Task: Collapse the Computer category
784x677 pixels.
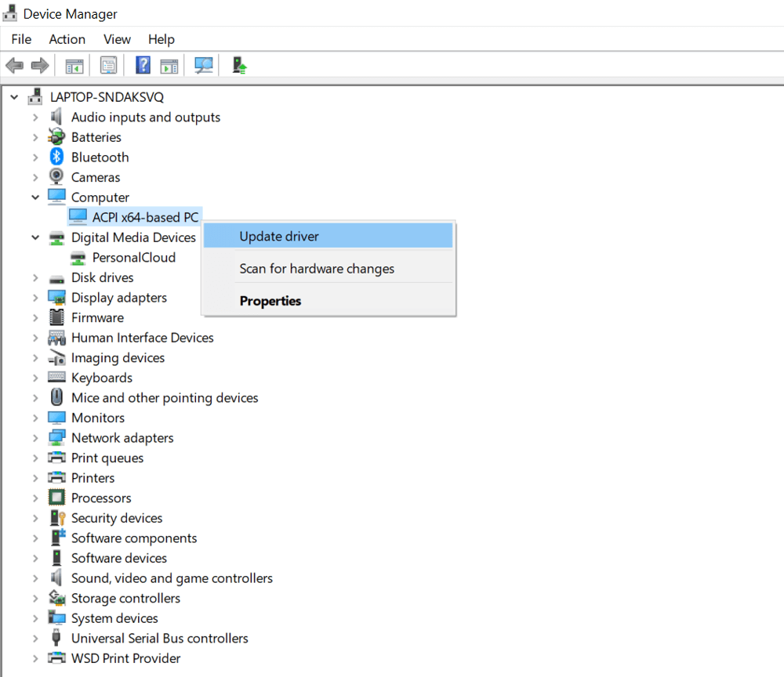Action: 35,197
